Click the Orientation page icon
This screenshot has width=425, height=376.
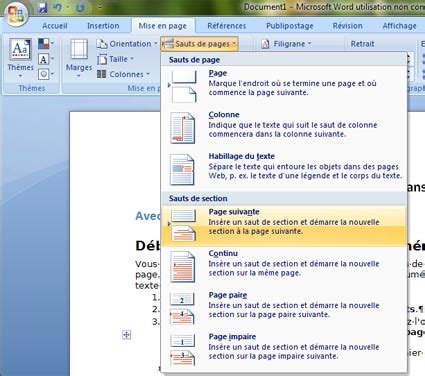click(x=102, y=44)
